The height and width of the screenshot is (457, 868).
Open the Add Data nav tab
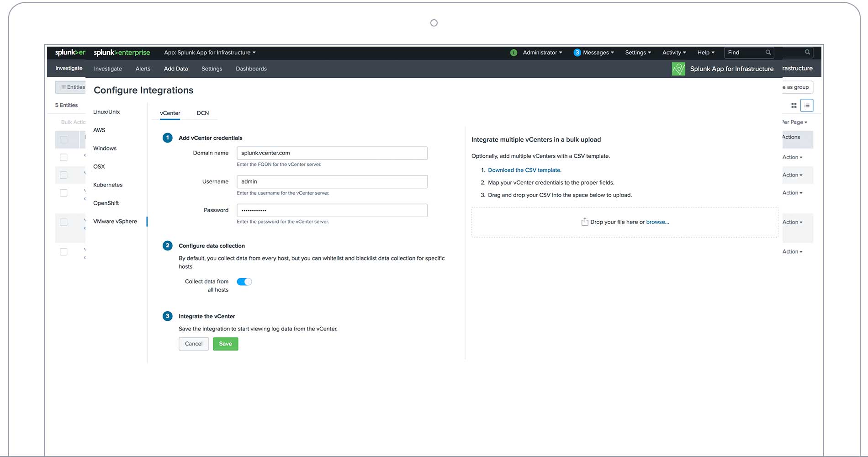coord(176,69)
